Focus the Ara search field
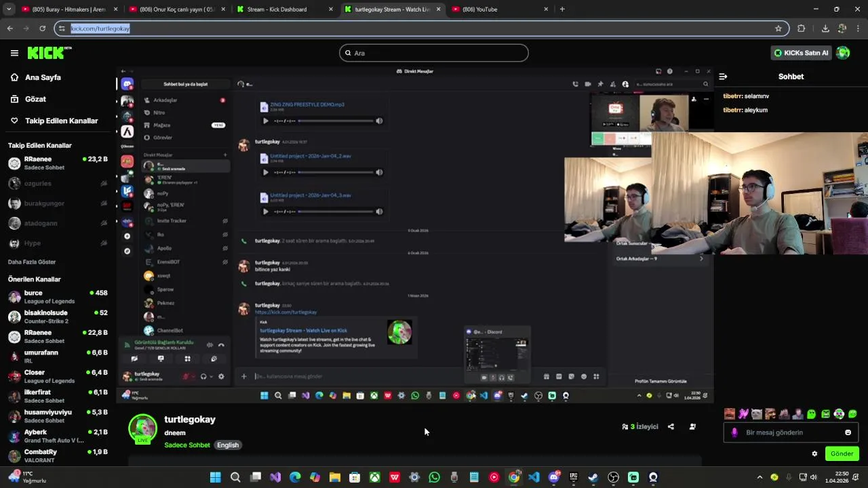Image resolution: width=868 pixels, height=488 pixels. [x=434, y=53]
